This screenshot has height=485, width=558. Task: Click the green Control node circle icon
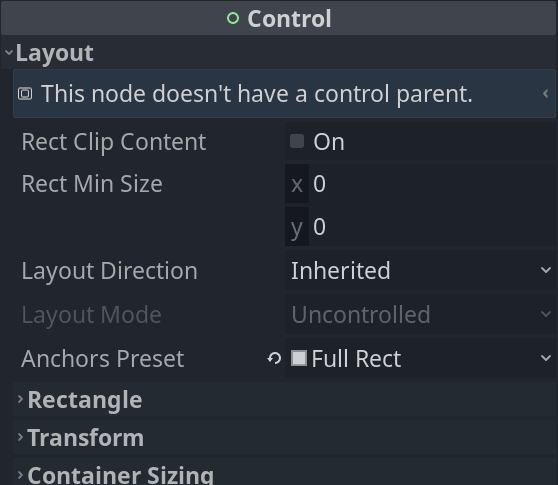click(233, 18)
